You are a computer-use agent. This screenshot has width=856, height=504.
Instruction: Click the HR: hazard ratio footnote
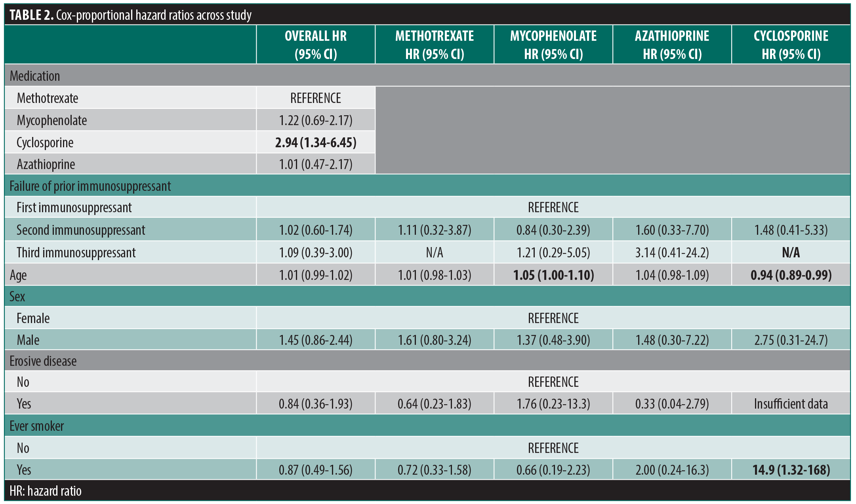pyautogui.click(x=46, y=491)
